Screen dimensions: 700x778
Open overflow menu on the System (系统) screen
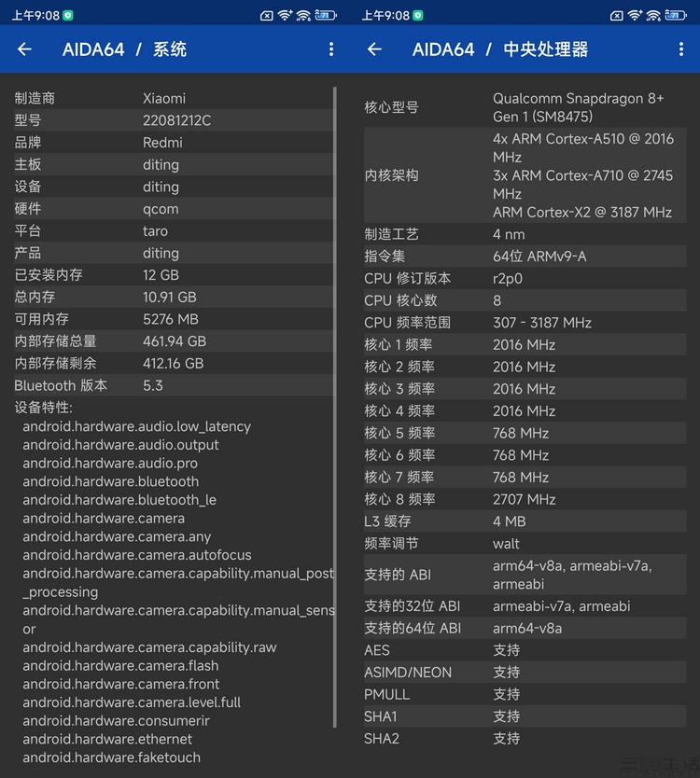pos(331,49)
